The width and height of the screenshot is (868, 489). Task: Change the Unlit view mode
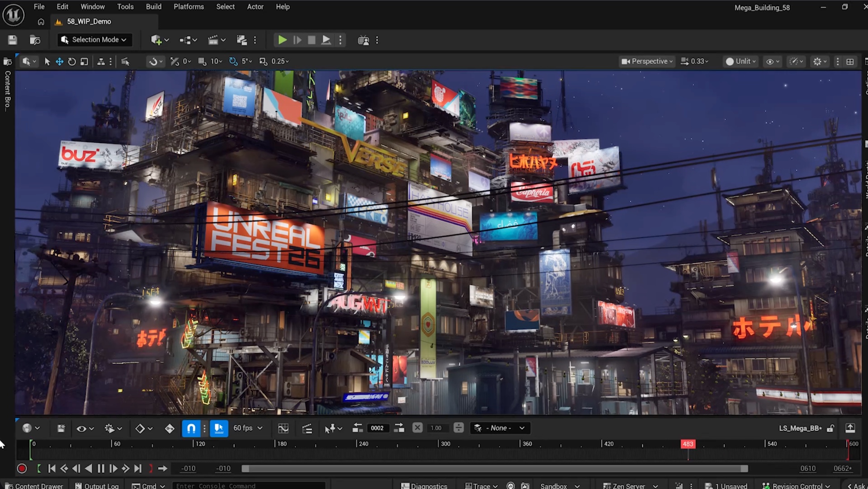[741, 61]
